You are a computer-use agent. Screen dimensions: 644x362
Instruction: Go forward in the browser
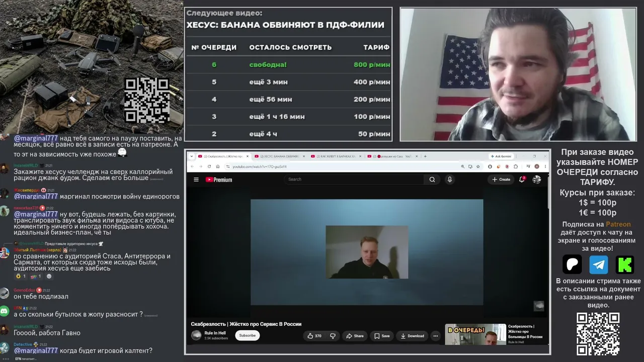pyautogui.click(x=201, y=166)
